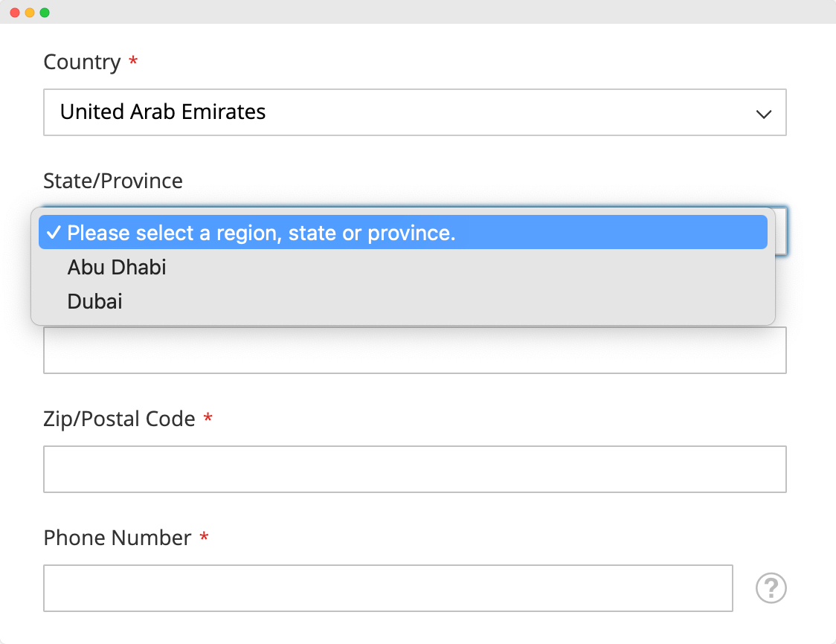
Task: Click the Country dropdown chevron arrow
Action: click(x=763, y=114)
